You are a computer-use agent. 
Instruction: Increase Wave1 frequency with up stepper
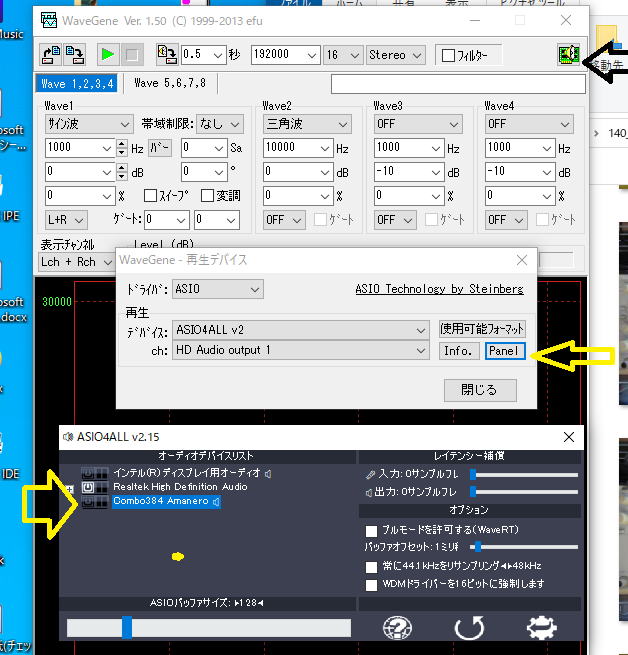122,143
